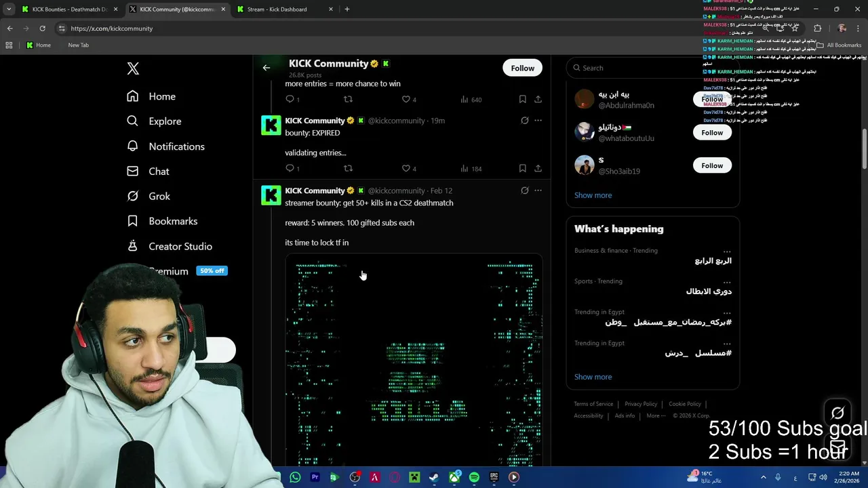Open Chat in the X sidebar
Screen dimensions: 868x488
tap(148, 171)
